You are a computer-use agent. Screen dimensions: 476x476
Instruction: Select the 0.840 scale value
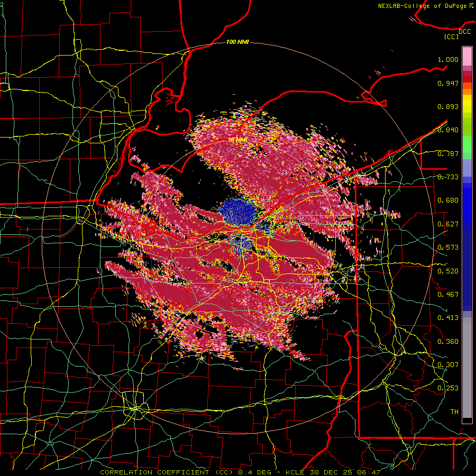(x=448, y=130)
